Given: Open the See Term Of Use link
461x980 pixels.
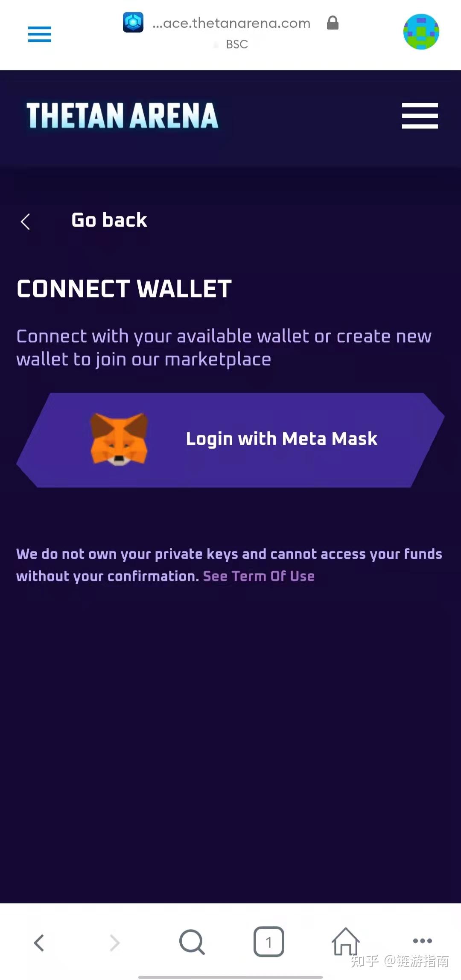Looking at the screenshot, I should tap(259, 576).
